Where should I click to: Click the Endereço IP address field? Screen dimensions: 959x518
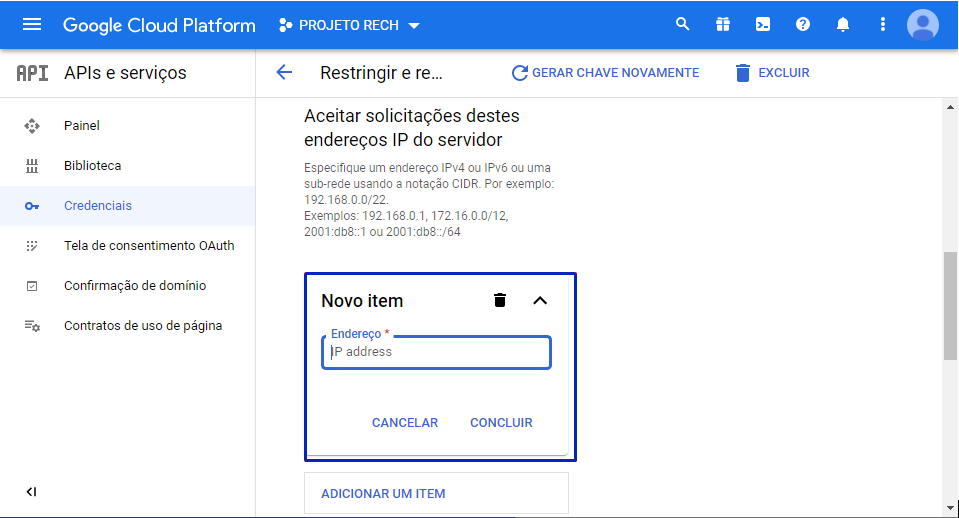(436, 352)
